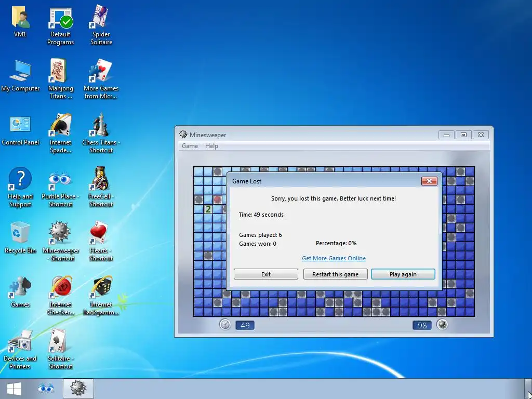Click the 'Time: 49 seconds' text
The height and width of the screenshot is (399, 532).
tap(261, 215)
